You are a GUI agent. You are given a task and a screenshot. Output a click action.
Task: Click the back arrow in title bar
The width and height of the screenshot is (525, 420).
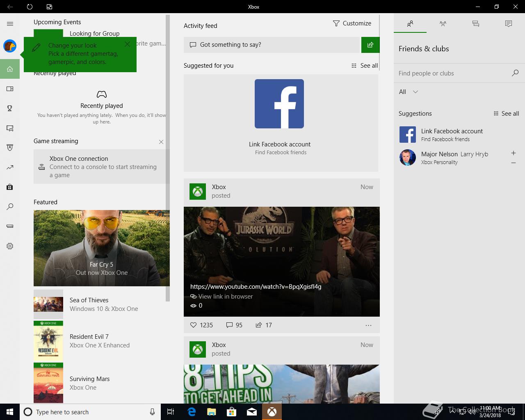10,7
